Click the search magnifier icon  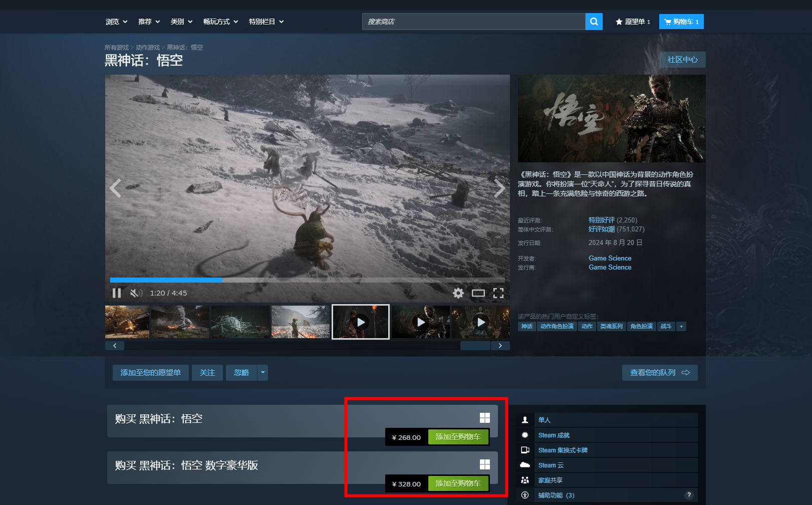(x=594, y=22)
